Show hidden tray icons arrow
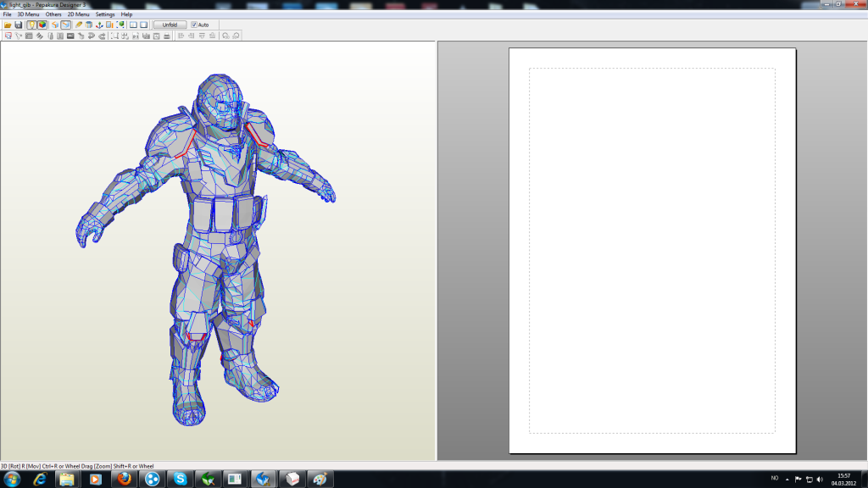 point(787,480)
